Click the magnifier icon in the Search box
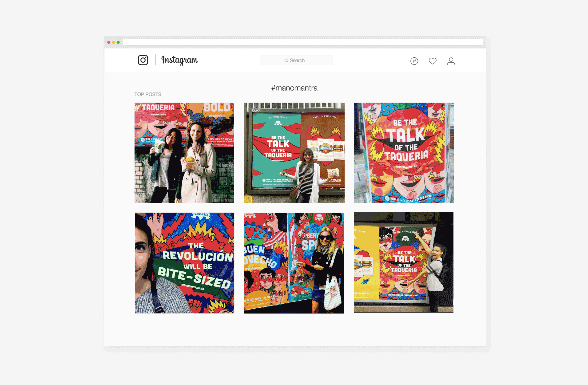The height and width of the screenshot is (385, 588). click(286, 60)
